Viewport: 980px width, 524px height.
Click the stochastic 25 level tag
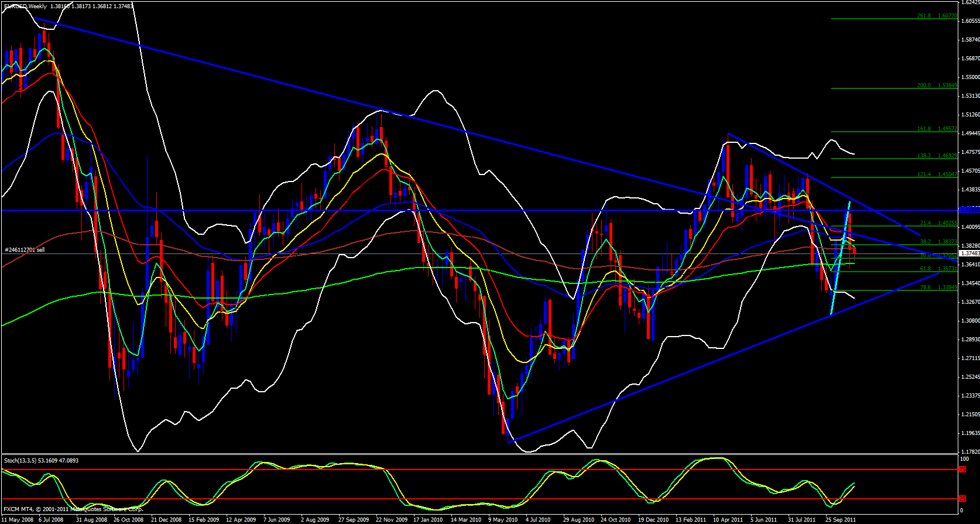[963, 499]
